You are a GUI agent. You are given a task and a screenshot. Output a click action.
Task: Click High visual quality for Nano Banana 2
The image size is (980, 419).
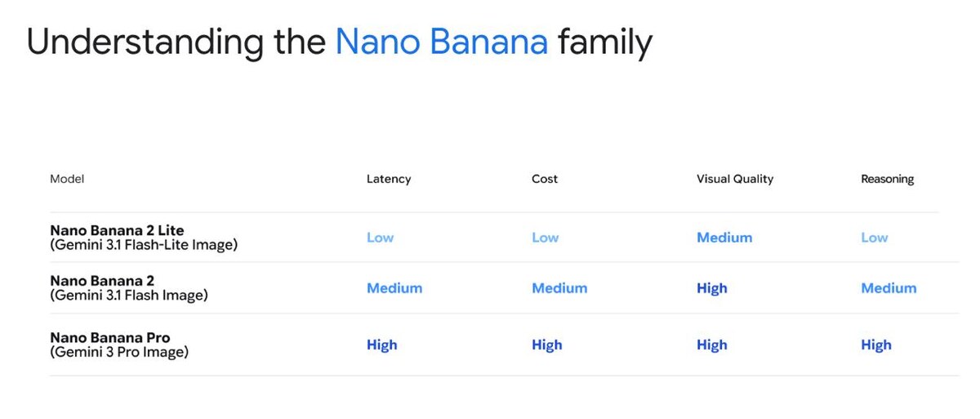click(x=712, y=288)
